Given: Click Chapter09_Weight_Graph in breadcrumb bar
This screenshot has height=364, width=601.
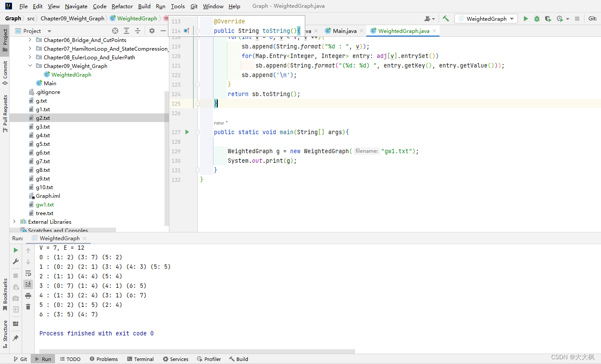Looking at the screenshot, I should tap(73, 19).
